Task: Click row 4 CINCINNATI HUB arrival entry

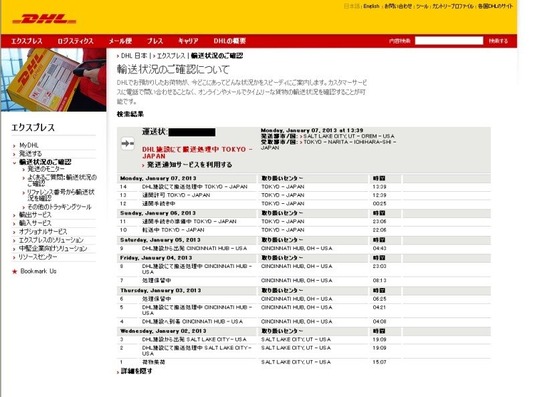Action: point(304,322)
